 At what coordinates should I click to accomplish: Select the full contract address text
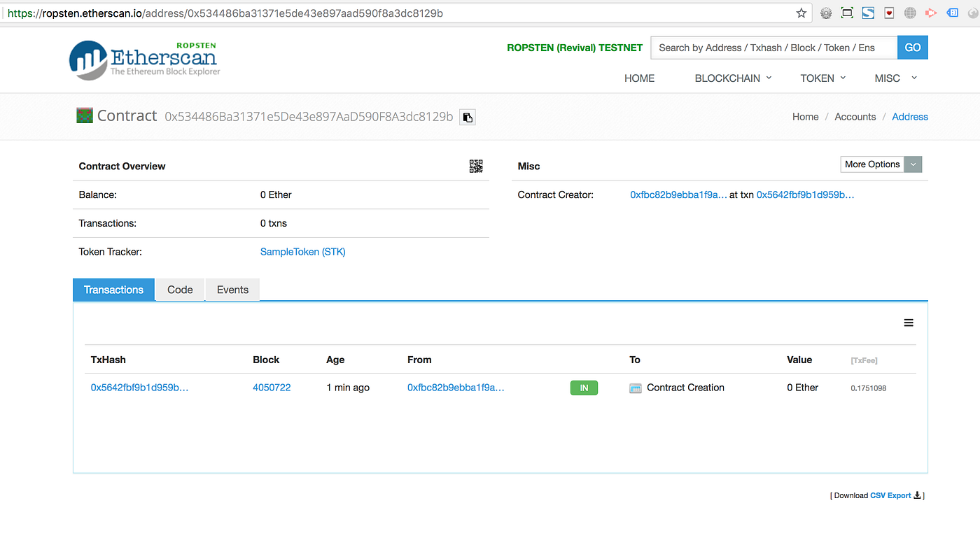point(309,117)
